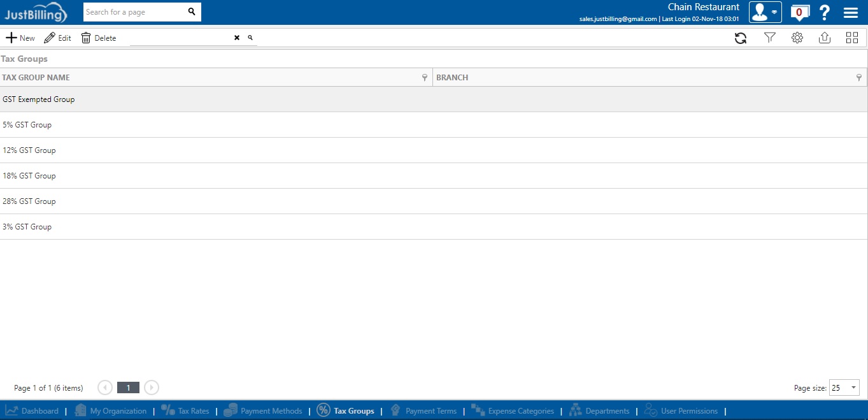Select the 3% GST Group row
Viewport: 868px width, 420px height.
point(434,227)
